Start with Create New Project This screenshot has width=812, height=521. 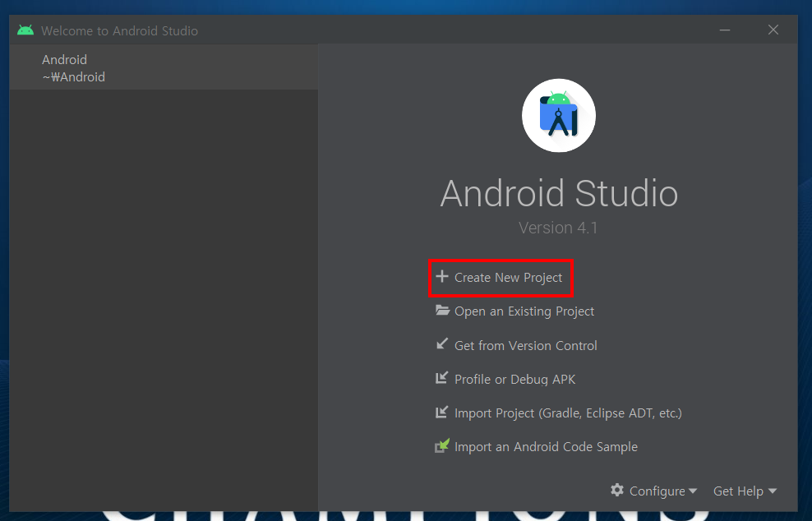coord(508,278)
